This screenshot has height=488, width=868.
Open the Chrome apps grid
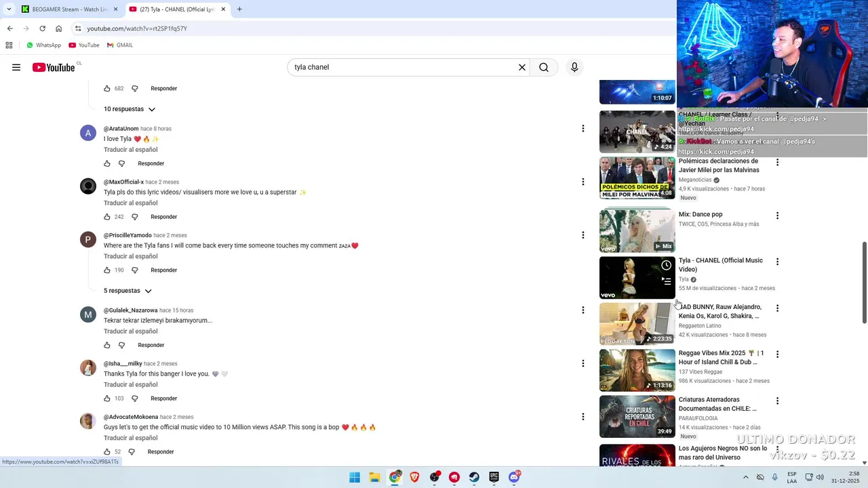(9, 45)
